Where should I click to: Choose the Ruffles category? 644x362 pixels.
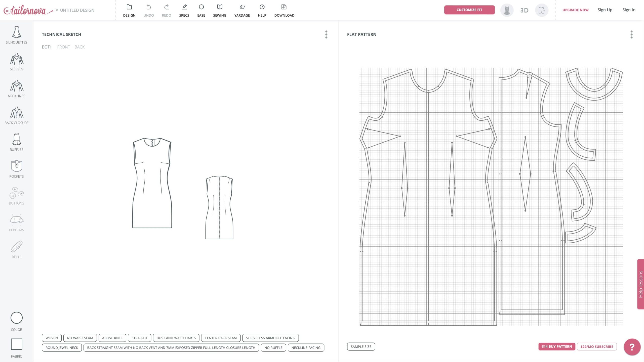[16, 142]
